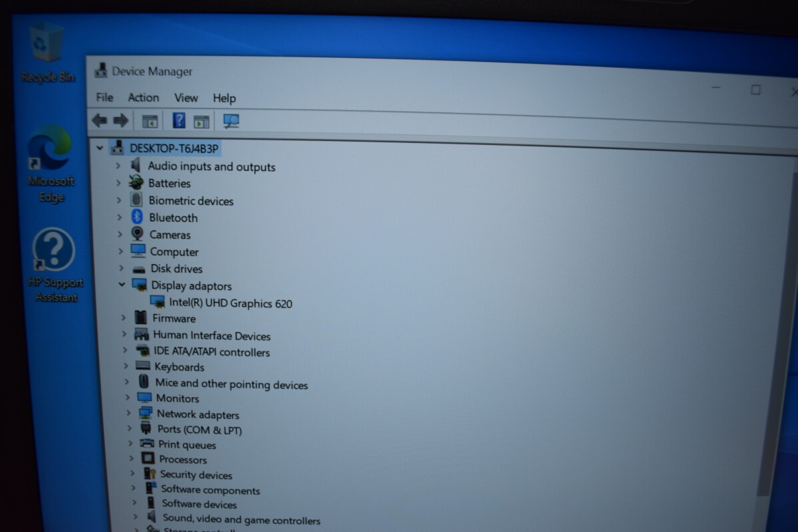The width and height of the screenshot is (798, 532).
Task: Click the Security devices icon
Action: tap(150, 474)
